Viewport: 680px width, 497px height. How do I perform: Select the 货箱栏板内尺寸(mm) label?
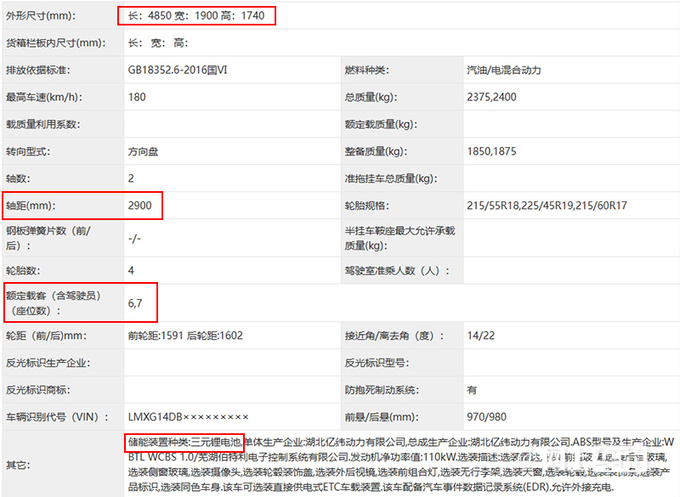pyautogui.click(x=56, y=43)
